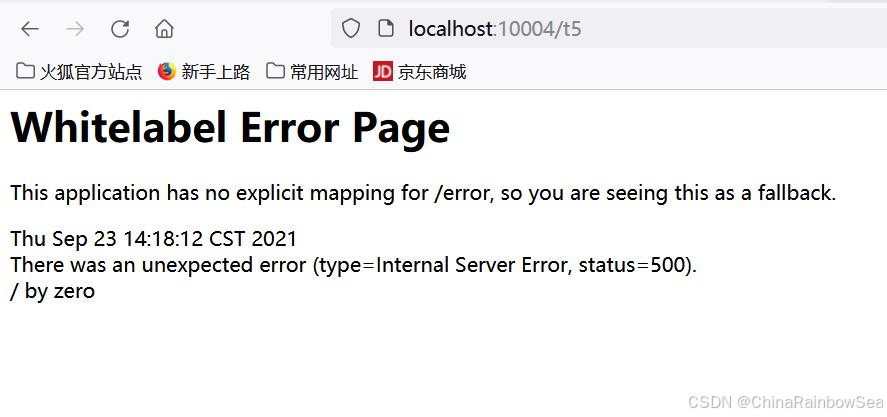Open the 新手上路 bookmark label
Viewport: 887px width, 417px height.
(216, 72)
